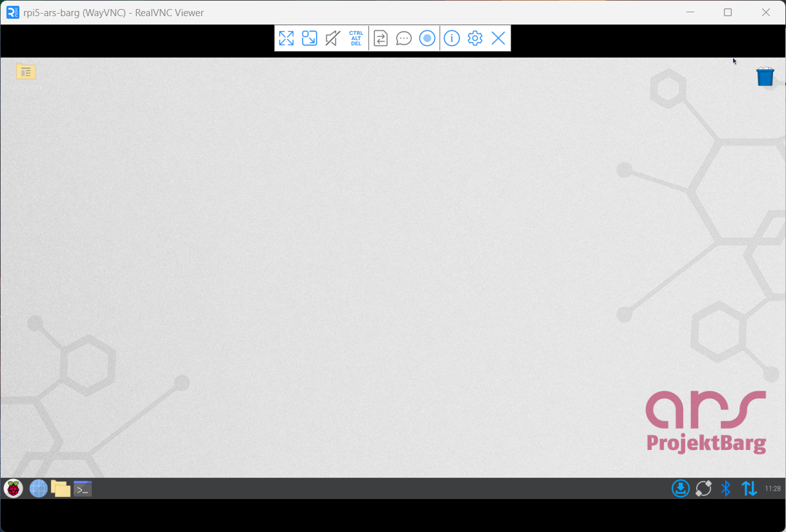Launch the web browser from the taskbar
This screenshot has width=786, height=532.
tap(39, 489)
